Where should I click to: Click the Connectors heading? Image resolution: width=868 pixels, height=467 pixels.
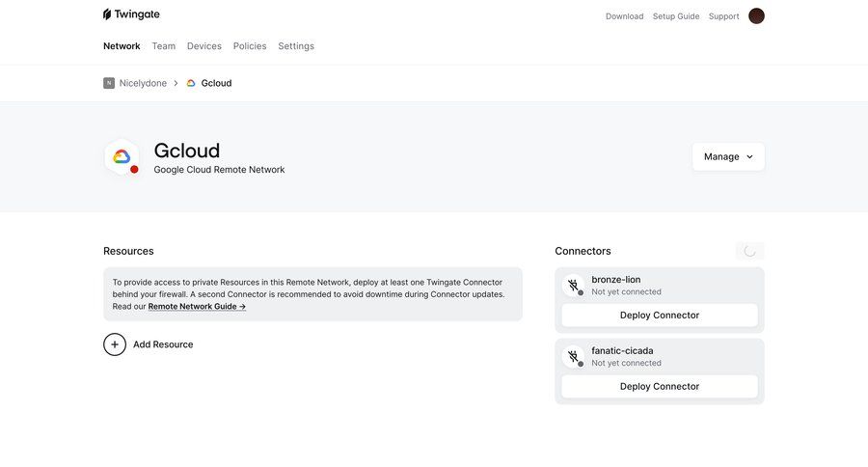(x=583, y=251)
